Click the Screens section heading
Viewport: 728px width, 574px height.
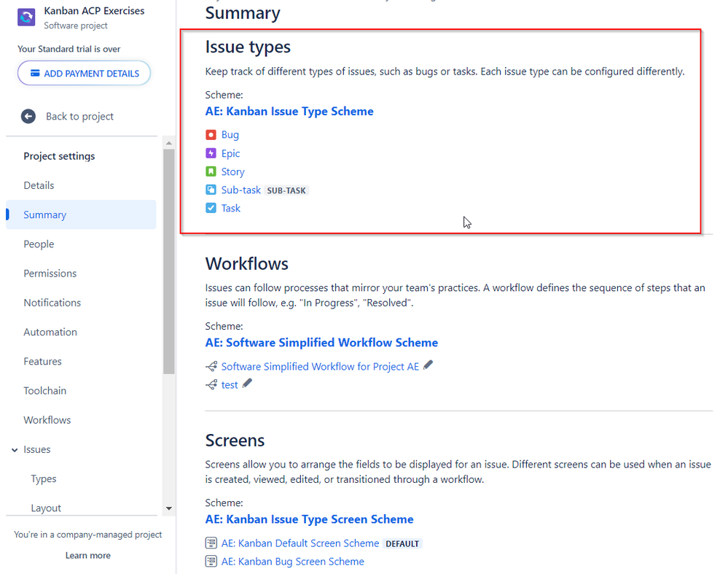pos(235,440)
